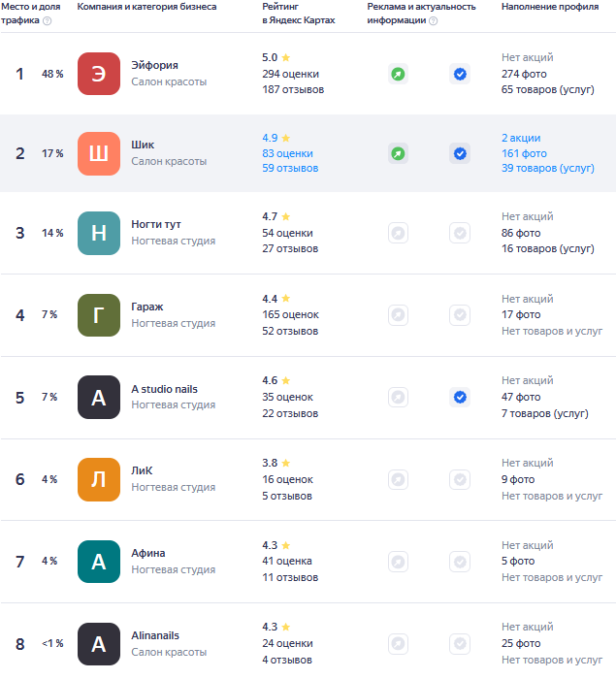Open the 59 отзывов link for Шик
Viewport: 616px width, 679px height.
click(x=290, y=168)
